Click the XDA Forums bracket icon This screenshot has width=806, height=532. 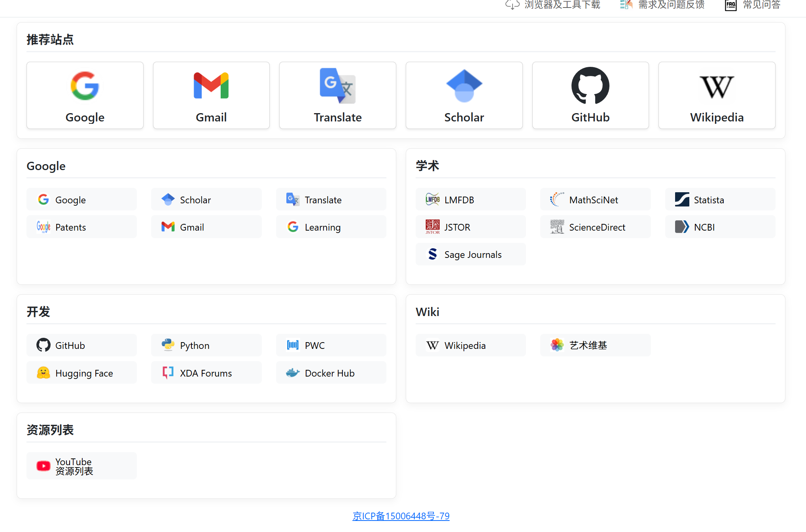168,373
